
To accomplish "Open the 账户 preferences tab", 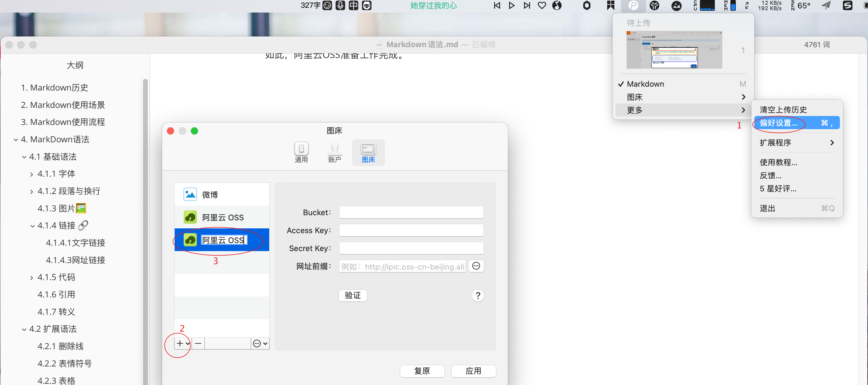I will 335,152.
